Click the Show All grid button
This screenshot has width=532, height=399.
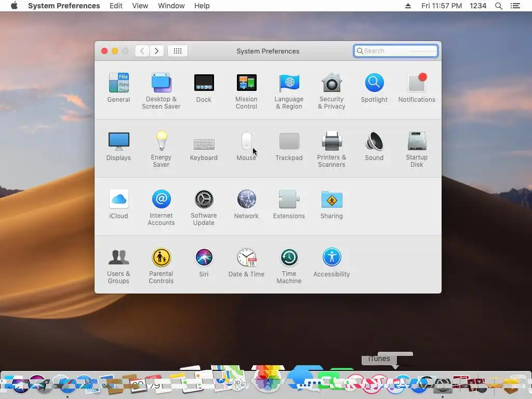click(x=178, y=51)
